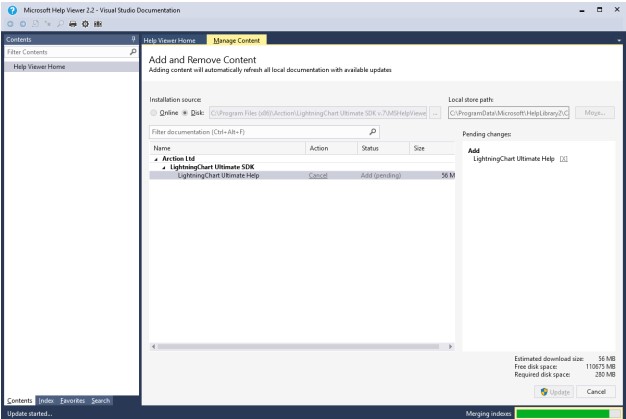
Task: Click the Manage Content books icon
Action: coord(98,24)
